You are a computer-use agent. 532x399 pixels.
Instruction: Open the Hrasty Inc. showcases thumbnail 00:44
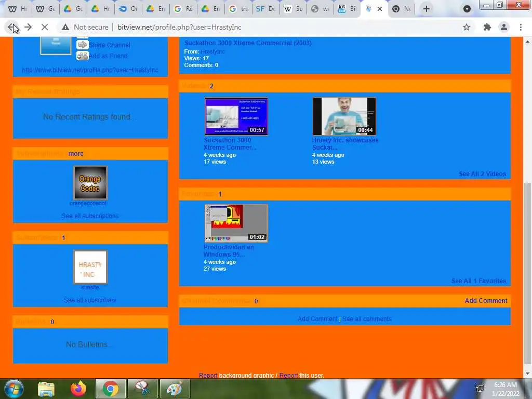pos(344,116)
